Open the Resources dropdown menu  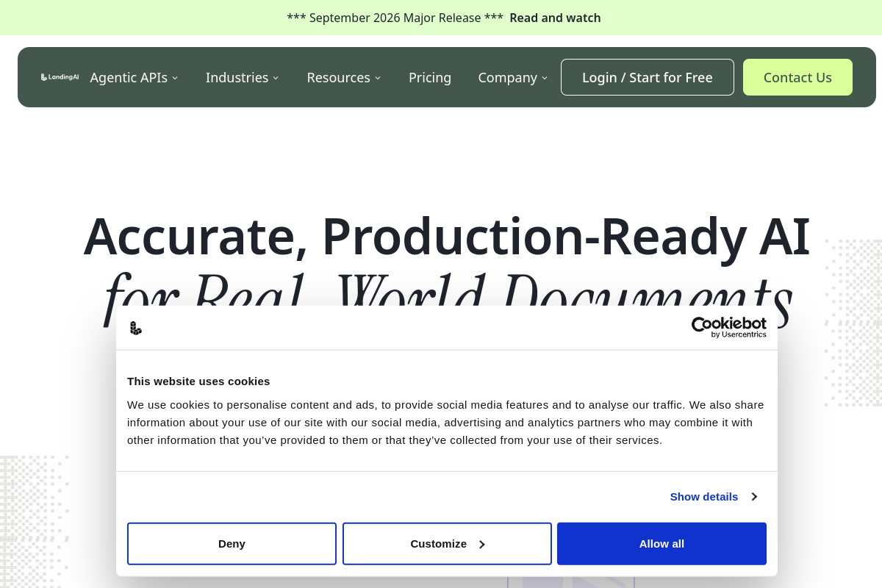(x=343, y=77)
